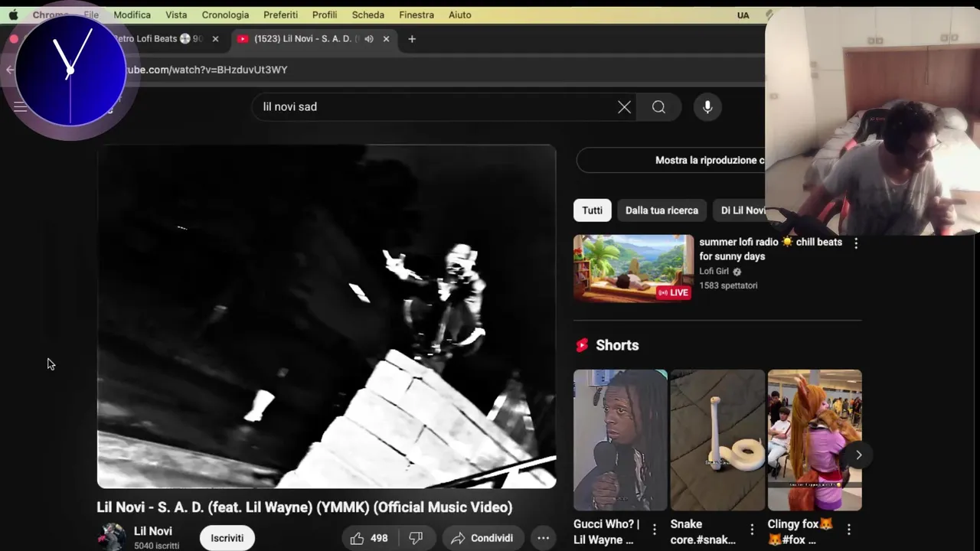Start voice search with microphone
This screenshot has width=980, height=551.
click(707, 106)
